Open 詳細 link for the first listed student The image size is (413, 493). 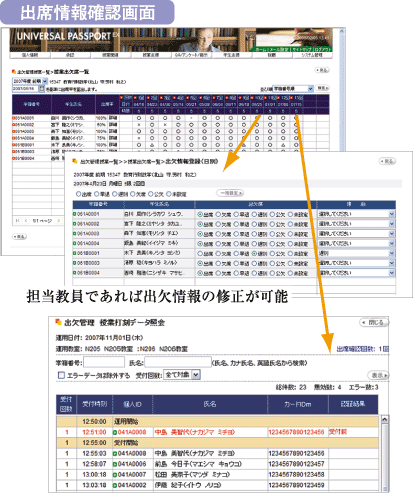coord(113,118)
